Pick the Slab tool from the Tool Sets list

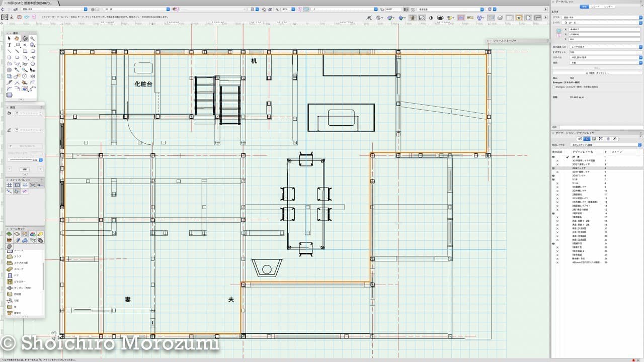tap(17, 256)
